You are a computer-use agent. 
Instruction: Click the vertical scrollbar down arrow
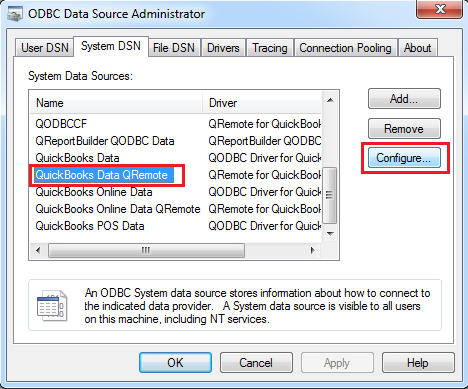pyautogui.click(x=330, y=234)
